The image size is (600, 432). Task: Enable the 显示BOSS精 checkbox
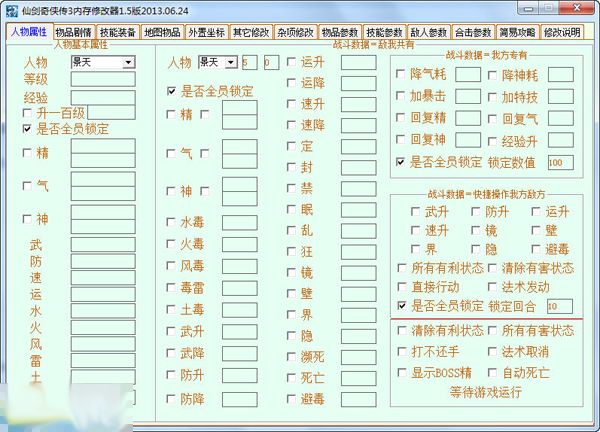pos(402,372)
